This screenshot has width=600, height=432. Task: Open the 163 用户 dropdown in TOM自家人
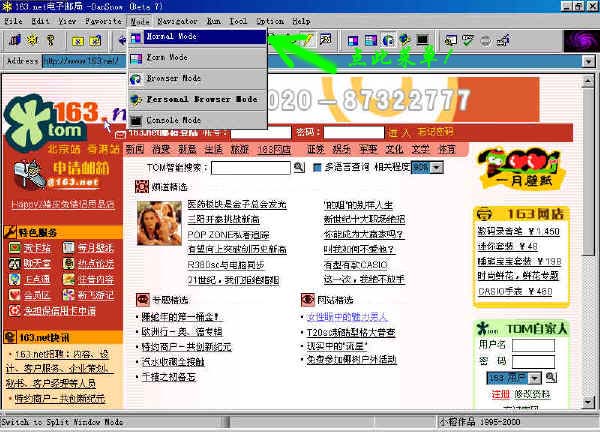click(x=535, y=378)
